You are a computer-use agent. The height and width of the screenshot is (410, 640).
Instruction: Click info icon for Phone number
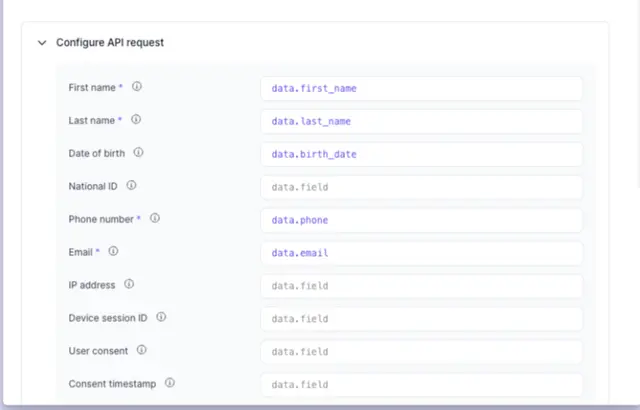click(155, 218)
